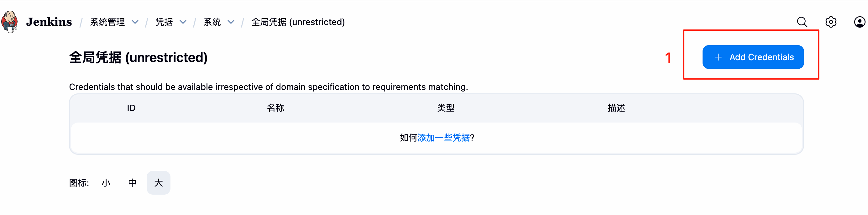The width and height of the screenshot is (868, 215).
Task: Open the search magnifier icon
Action: click(x=802, y=22)
